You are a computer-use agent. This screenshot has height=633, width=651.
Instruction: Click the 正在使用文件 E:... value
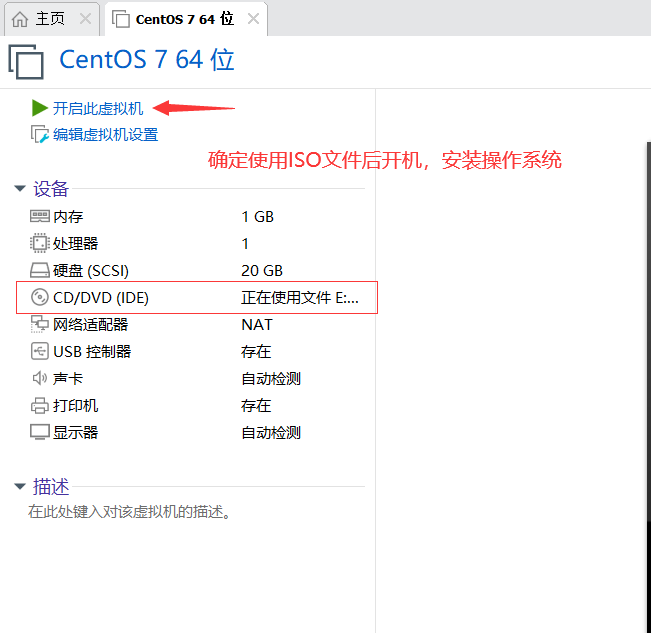300,297
